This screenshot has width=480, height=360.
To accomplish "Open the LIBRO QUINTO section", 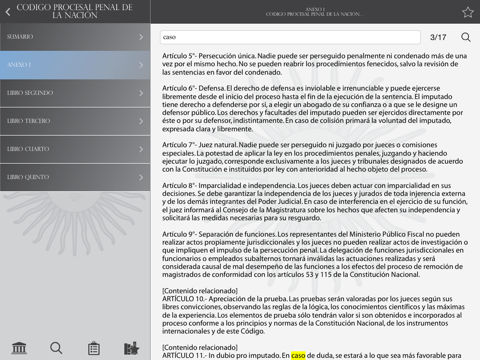I will (x=75, y=177).
